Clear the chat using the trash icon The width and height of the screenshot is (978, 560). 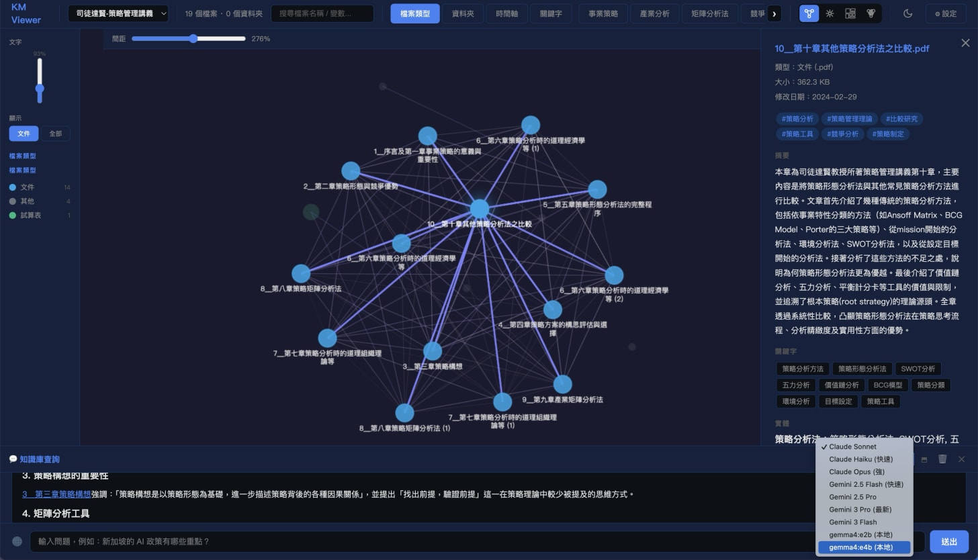(x=942, y=459)
